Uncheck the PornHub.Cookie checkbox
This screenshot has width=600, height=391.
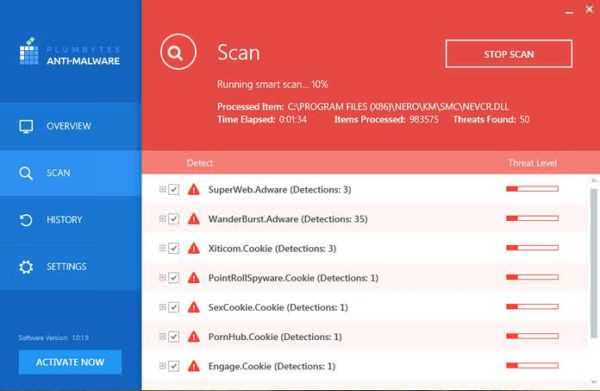(x=174, y=337)
